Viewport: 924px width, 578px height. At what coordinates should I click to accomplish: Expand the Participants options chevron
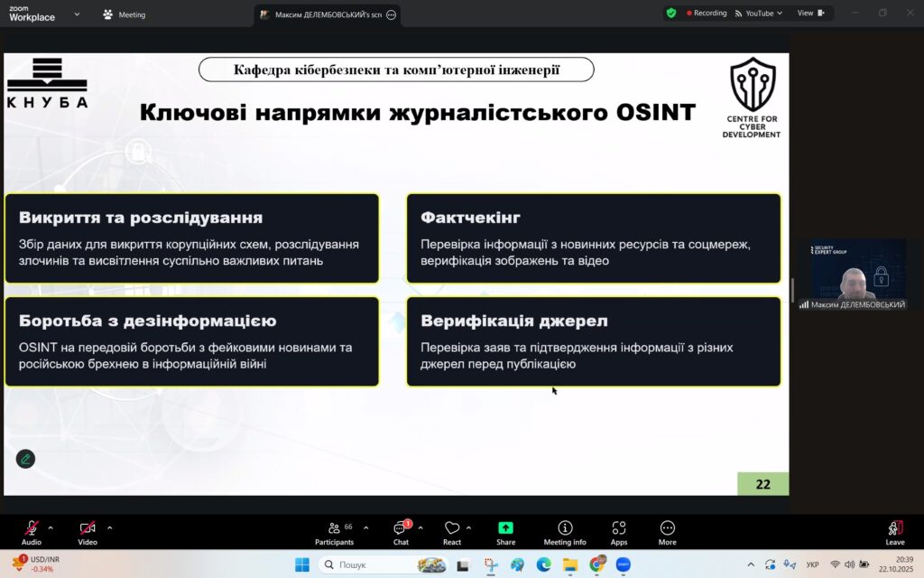(365, 527)
